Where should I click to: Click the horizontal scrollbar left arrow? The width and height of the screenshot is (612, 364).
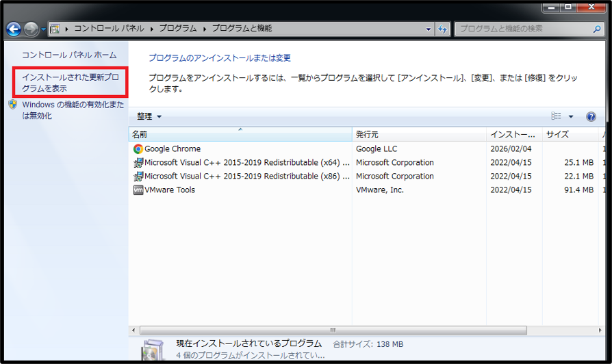click(133, 330)
